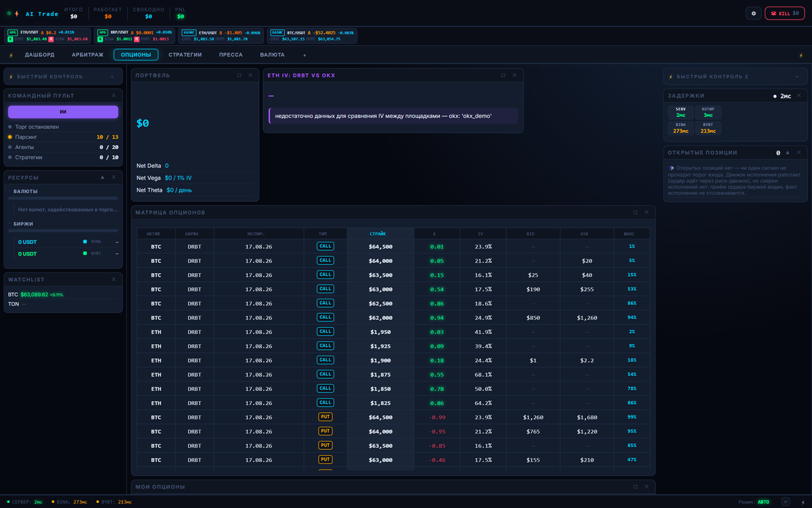Sort the matrix by СТРАЙК column
Screen dimensions: 812x508
[x=380, y=233]
